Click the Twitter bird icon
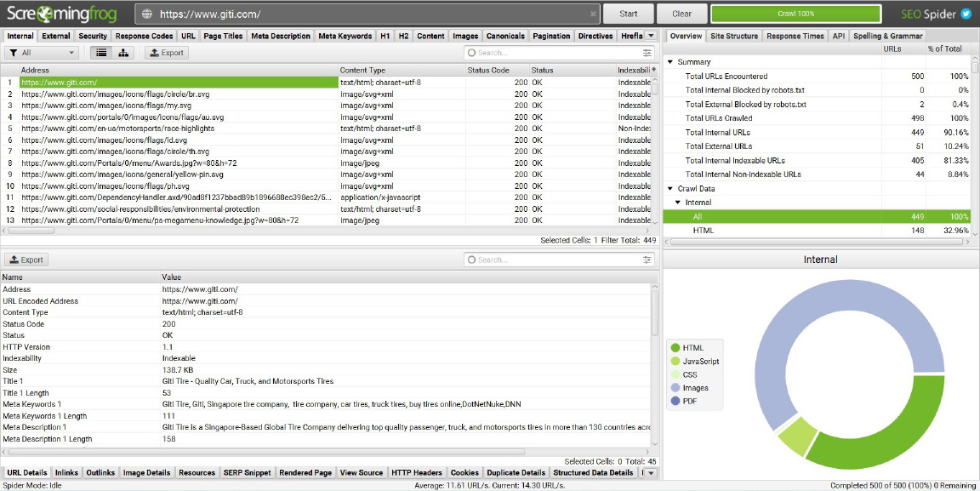The width and height of the screenshot is (980, 491). (966, 14)
